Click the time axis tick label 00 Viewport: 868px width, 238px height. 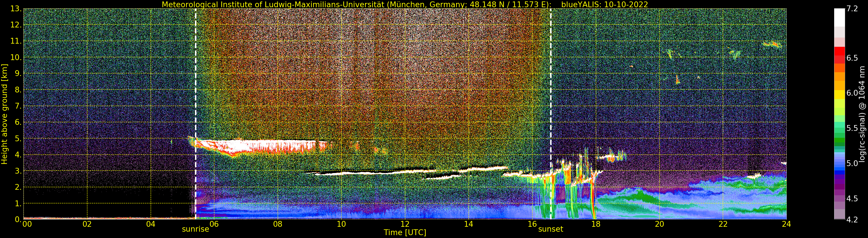point(27,224)
